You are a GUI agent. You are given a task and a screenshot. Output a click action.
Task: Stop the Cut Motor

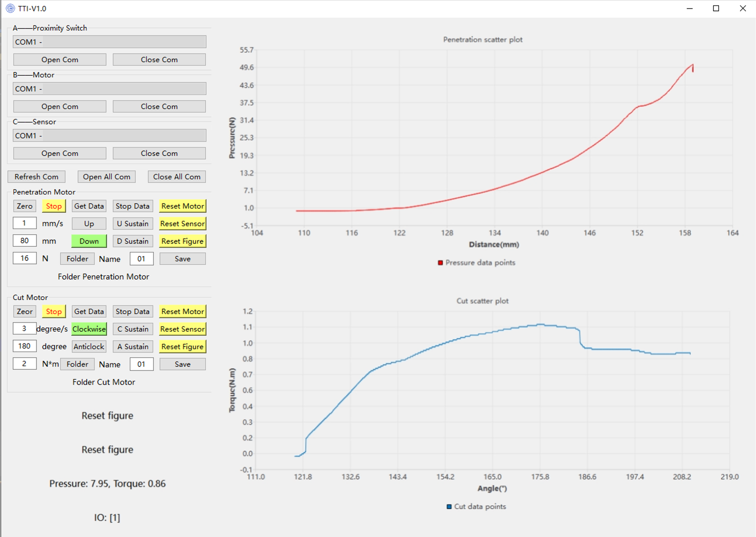coord(54,311)
